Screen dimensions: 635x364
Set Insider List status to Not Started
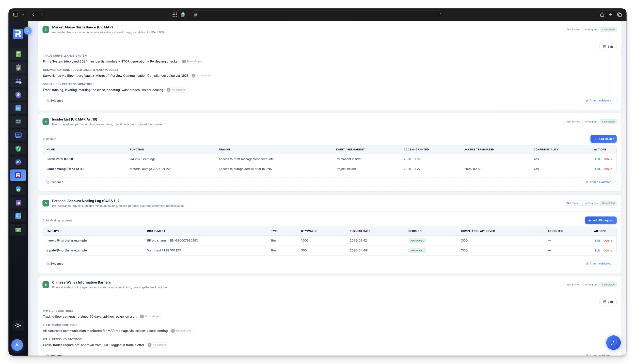tap(574, 122)
